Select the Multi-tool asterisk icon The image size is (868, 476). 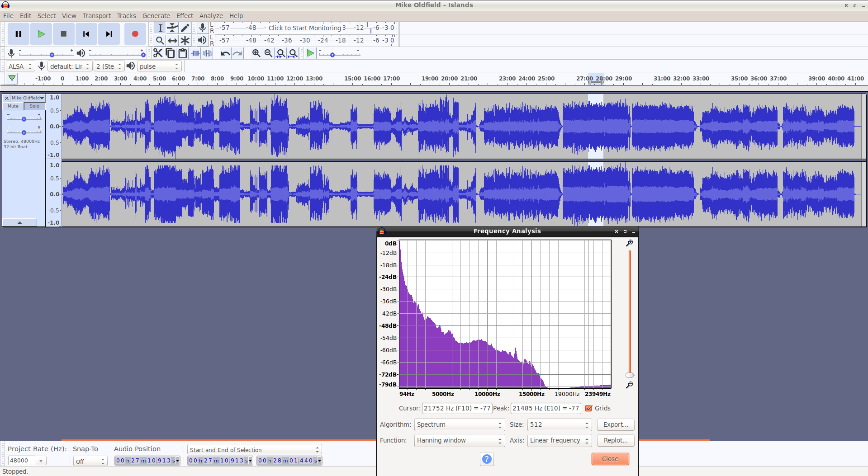[185, 40]
